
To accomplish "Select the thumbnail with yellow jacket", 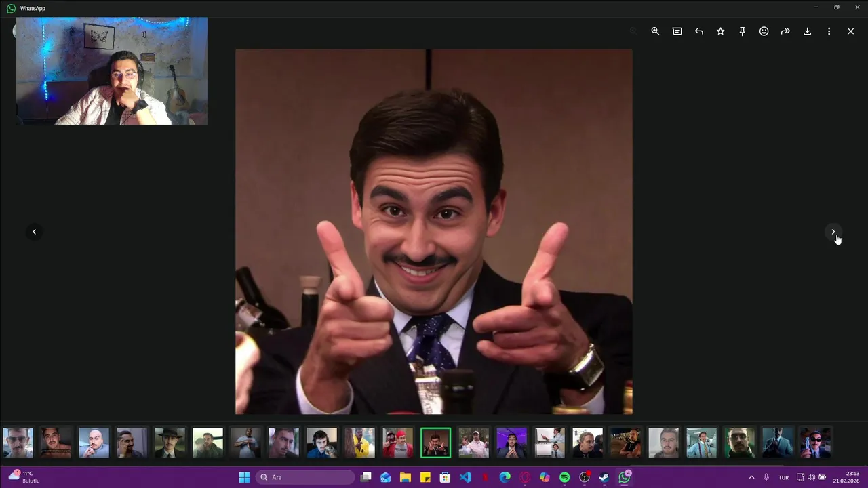I will coord(359,443).
